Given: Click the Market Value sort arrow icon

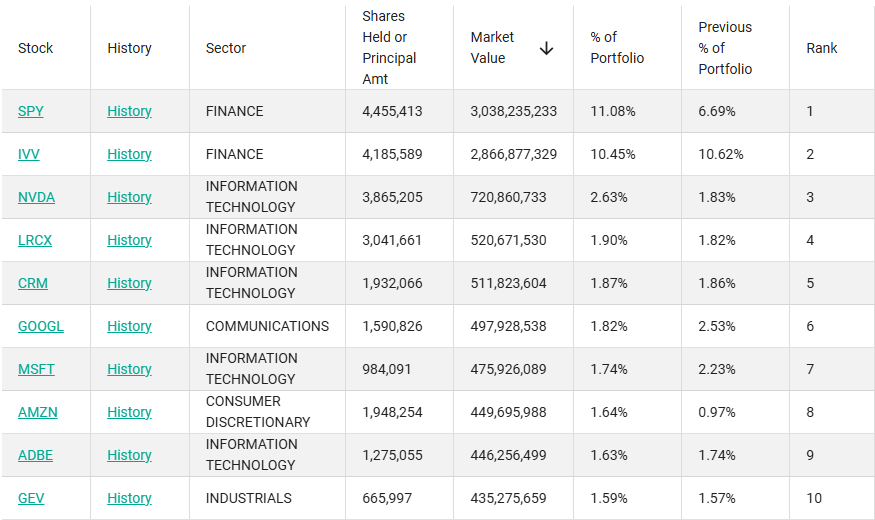Looking at the screenshot, I should click(x=546, y=48).
